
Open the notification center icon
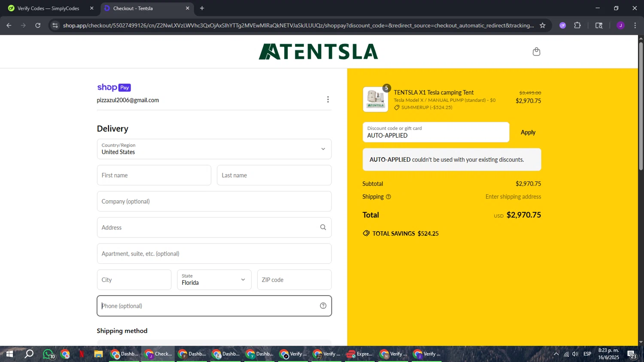(x=632, y=354)
